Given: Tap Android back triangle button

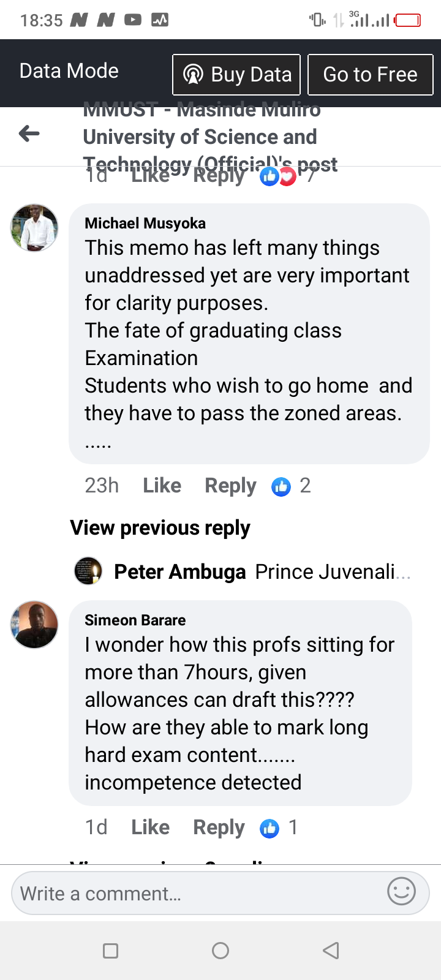Looking at the screenshot, I should tap(331, 951).
